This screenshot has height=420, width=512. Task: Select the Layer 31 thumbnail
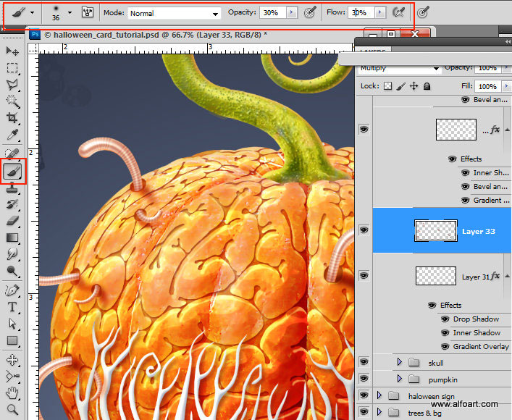pos(435,276)
